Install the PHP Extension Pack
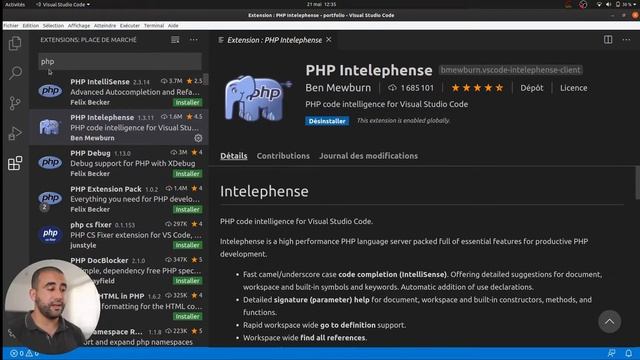The image size is (640, 360). [187, 209]
